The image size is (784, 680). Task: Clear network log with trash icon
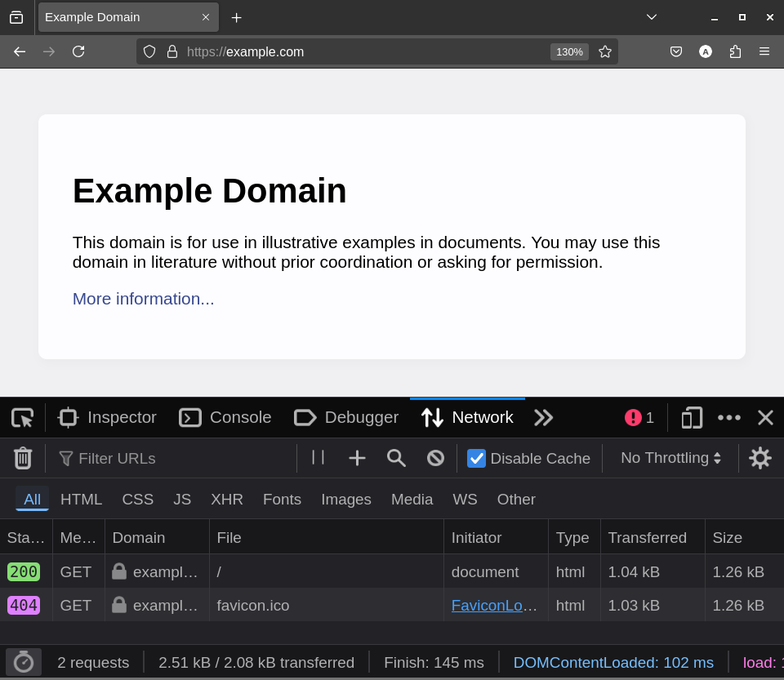[x=23, y=458]
